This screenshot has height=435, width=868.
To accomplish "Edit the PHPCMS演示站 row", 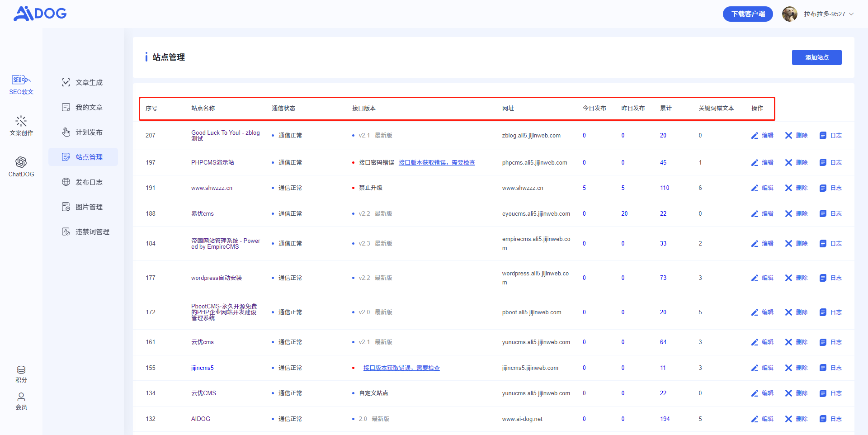I will (762, 162).
